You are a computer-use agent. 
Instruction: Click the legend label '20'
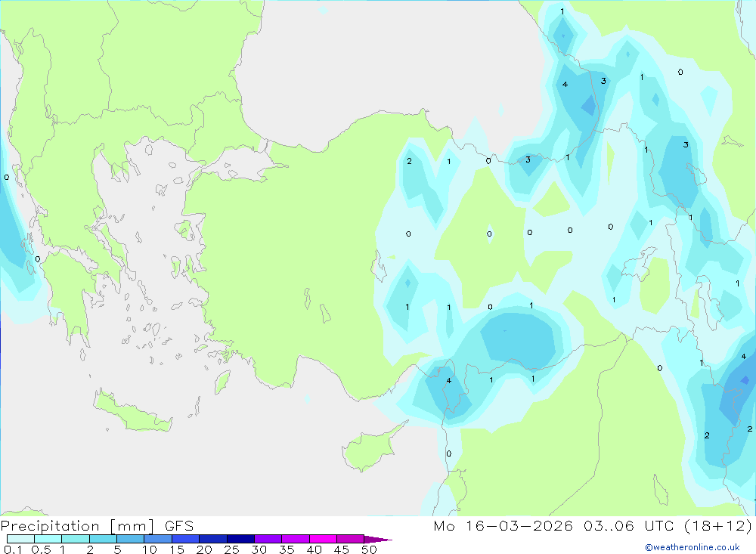(204, 549)
